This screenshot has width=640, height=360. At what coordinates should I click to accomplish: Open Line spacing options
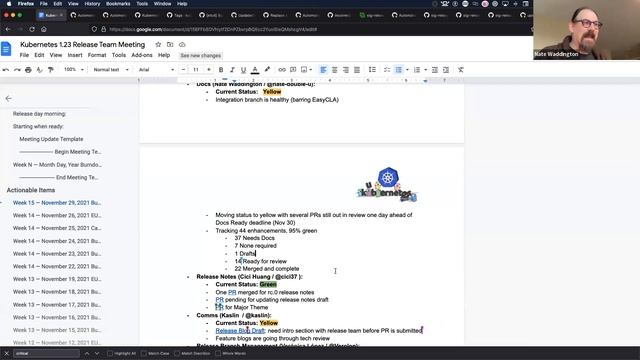tap(372, 70)
